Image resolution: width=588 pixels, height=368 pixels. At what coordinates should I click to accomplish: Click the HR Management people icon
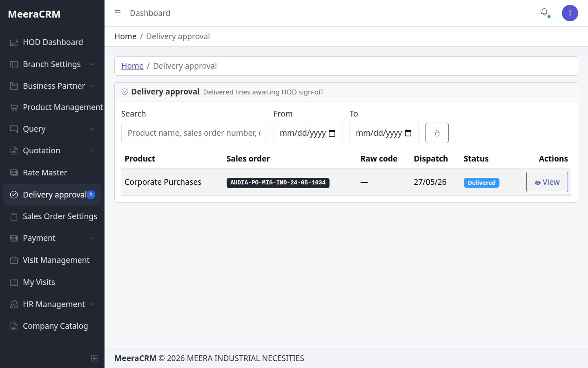coord(14,304)
